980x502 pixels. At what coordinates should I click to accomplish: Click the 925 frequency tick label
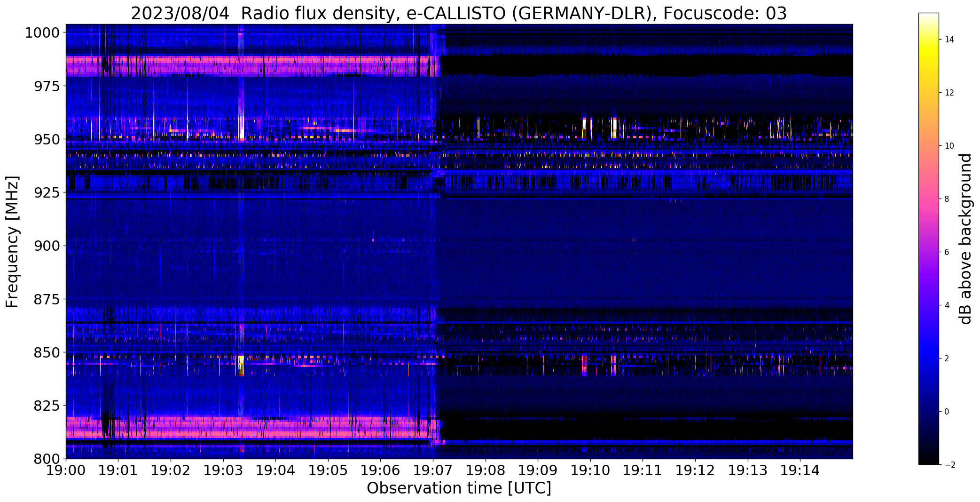[x=47, y=192]
